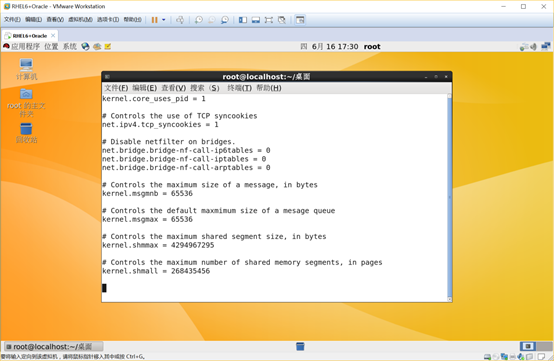This screenshot has height=361, width=554.
Task: Click the line kernel.msgmnb = 65536
Action: click(x=148, y=193)
